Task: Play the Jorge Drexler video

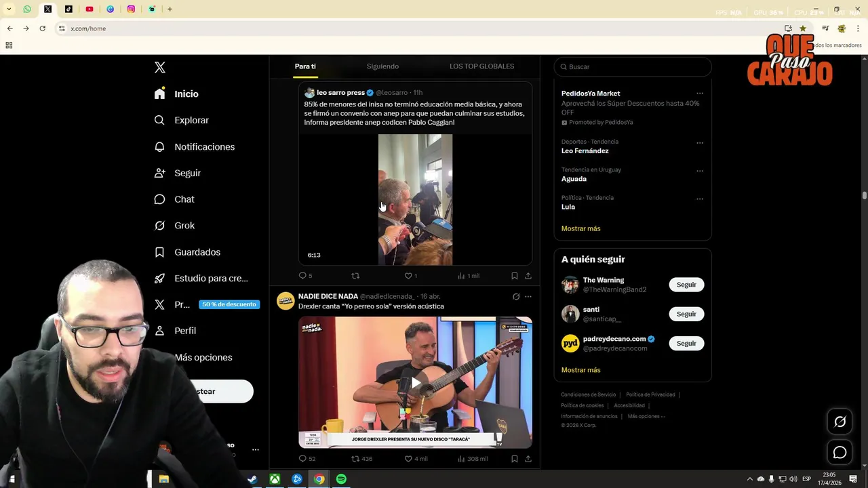Action: (x=416, y=383)
